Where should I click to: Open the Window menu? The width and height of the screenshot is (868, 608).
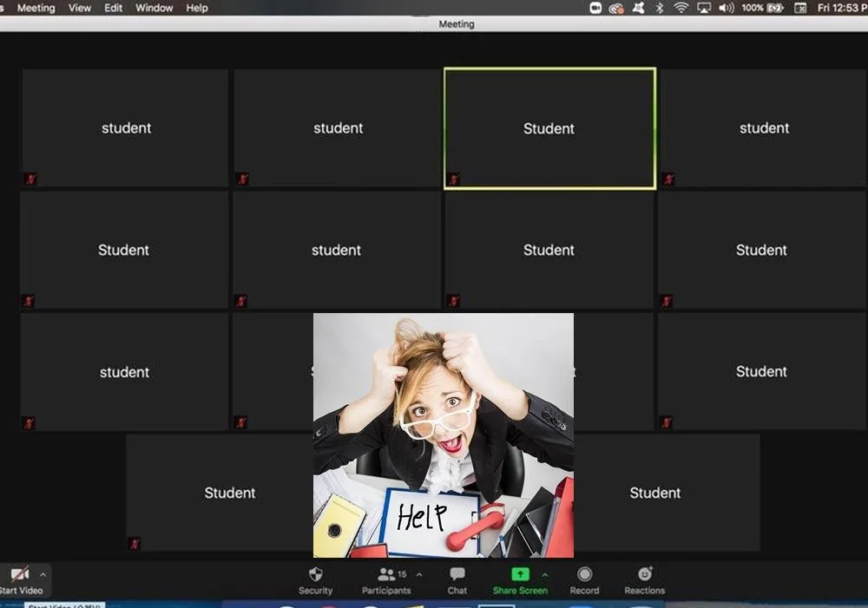pos(154,8)
